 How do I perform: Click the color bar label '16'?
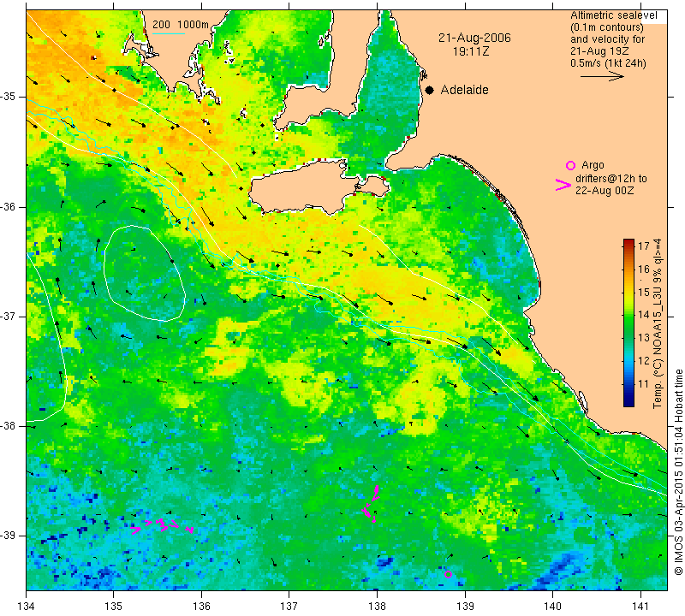pyautogui.click(x=644, y=269)
